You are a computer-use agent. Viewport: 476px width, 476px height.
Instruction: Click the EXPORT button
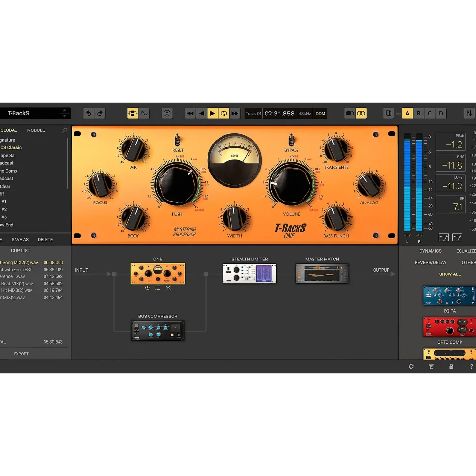(21, 354)
